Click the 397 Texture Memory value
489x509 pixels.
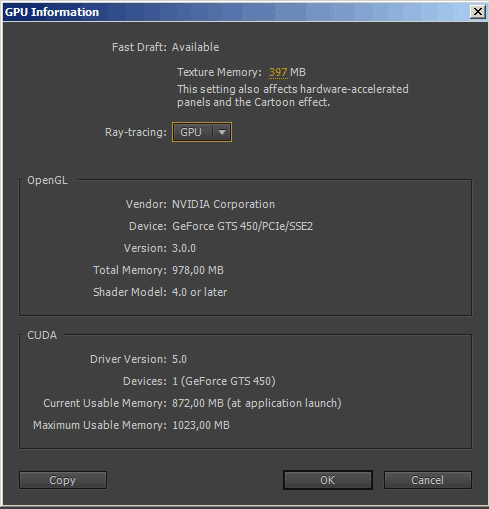278,72
